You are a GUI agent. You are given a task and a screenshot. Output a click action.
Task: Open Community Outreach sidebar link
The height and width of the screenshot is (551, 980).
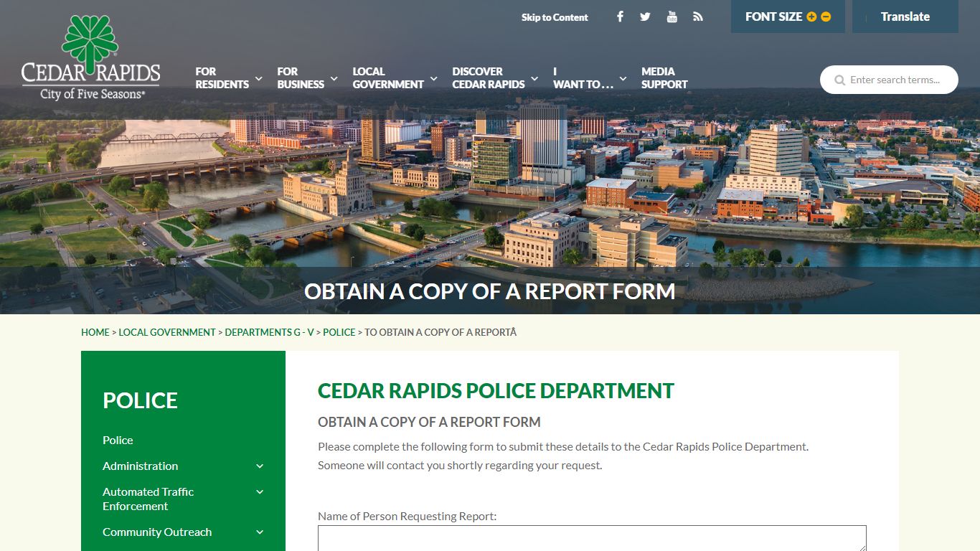157,532
